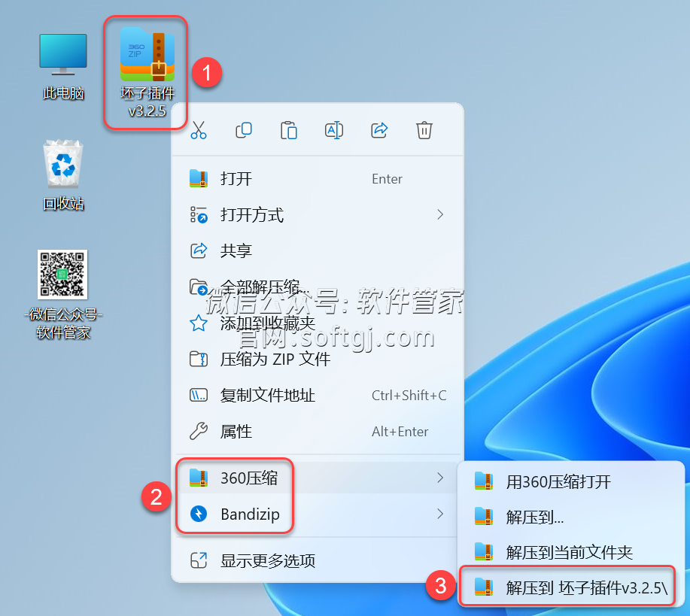Select the 回收站 recycle bin icon
Screen dimensions: 690x616
pyautogui.click(x=63, y=175)
